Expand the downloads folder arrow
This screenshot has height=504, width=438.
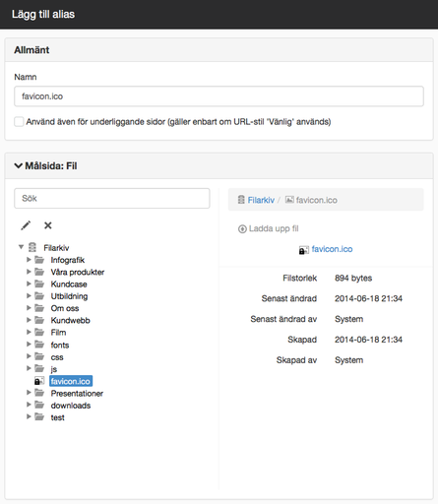click(29, 405)
